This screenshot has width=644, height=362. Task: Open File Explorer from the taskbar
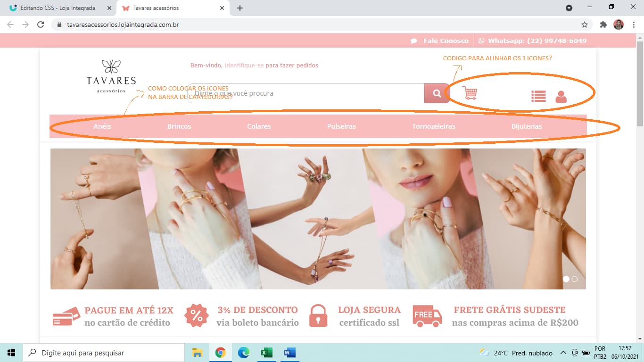point(197,353)
